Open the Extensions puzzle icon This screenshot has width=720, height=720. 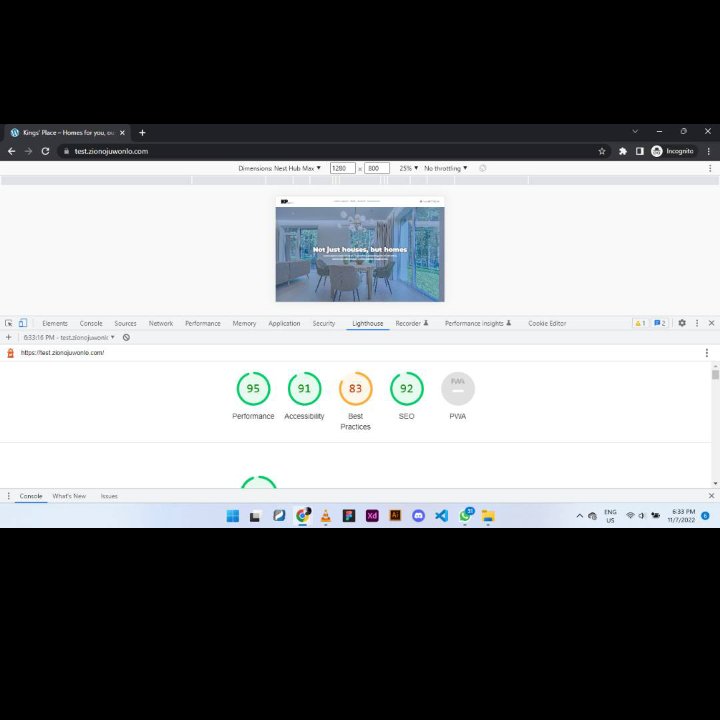tap(623, 151)
